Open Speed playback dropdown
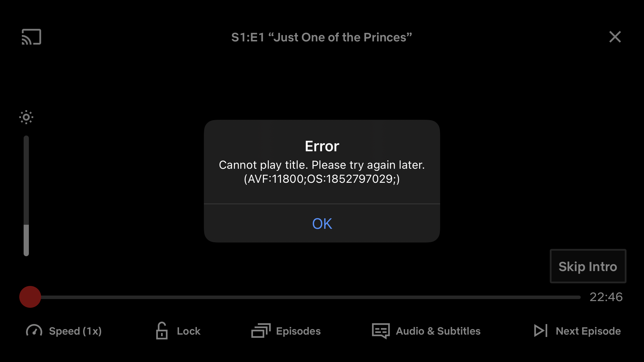This screenshot has height=362, width=644. 64,331
